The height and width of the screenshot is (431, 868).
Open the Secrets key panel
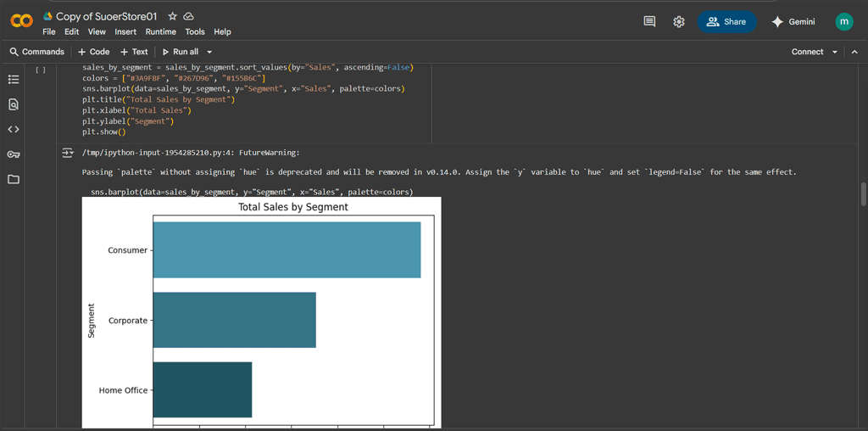click(13, 154)
